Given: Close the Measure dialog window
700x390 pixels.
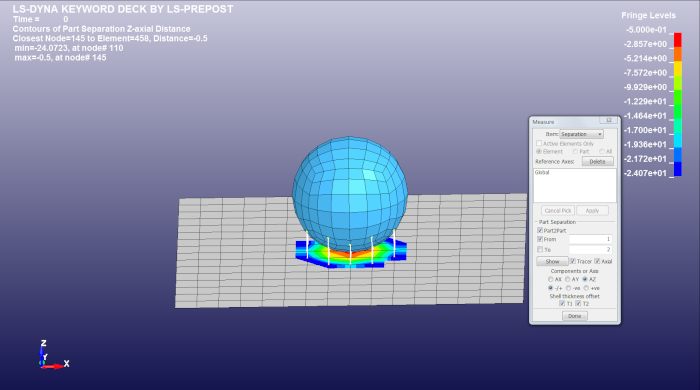Looking at the screenshot, I should tap(609, 120).
